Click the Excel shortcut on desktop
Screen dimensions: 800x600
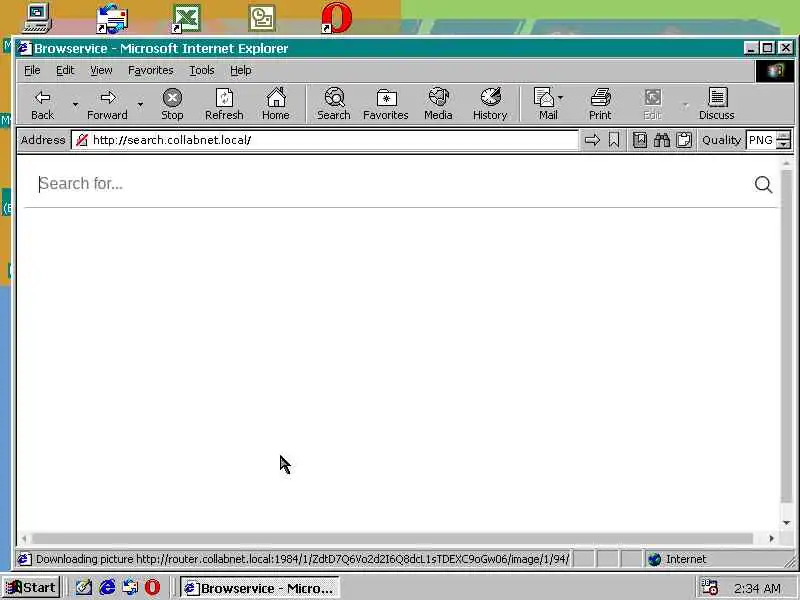(x=186, y=18)
